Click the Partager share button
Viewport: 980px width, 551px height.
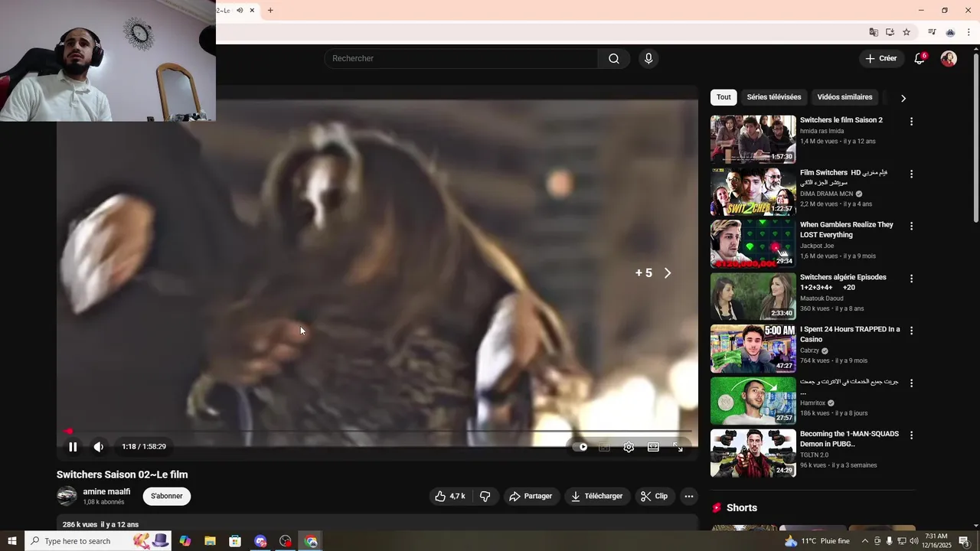[x=531, y=496]
